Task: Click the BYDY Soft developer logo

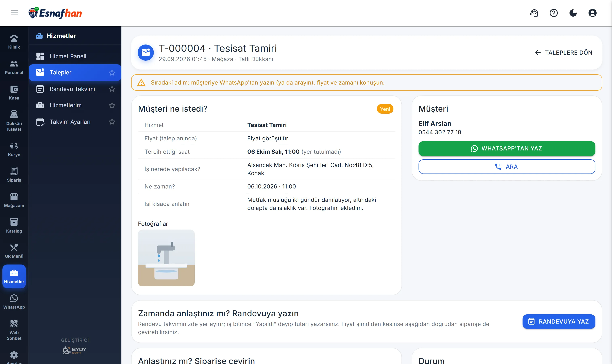Action: pyautogui.click(x=75, y=350)
